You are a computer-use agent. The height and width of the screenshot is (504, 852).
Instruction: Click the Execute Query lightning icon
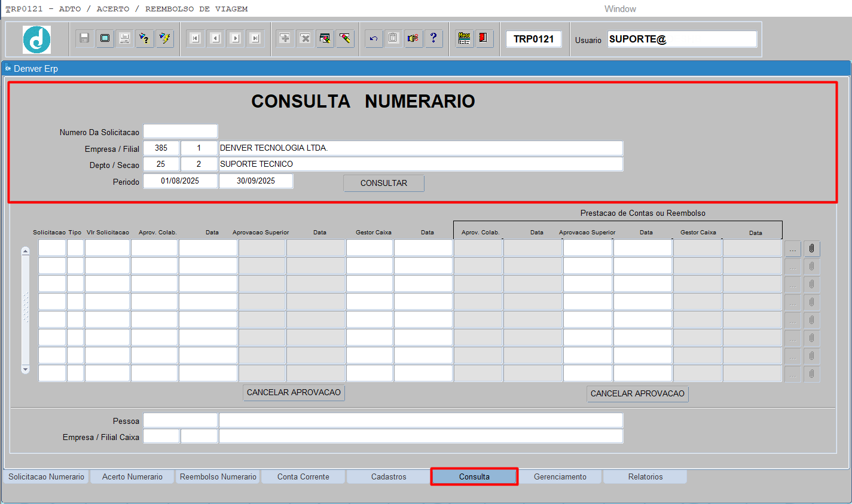tap(164, 38)
